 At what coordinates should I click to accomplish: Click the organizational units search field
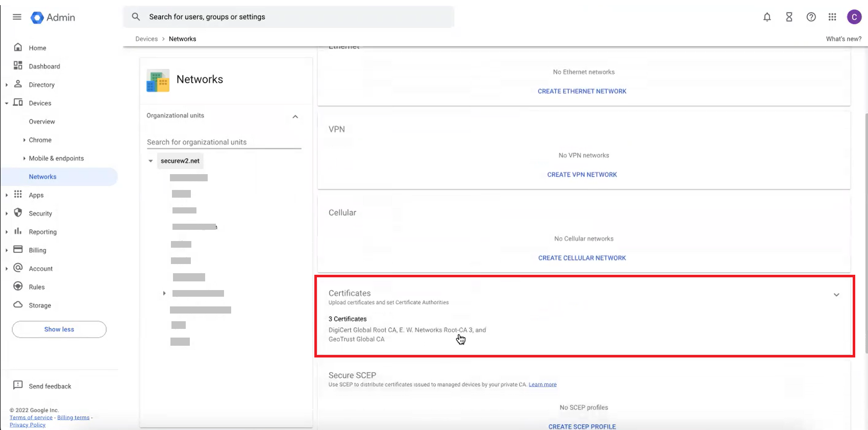[x=224, y=142]
